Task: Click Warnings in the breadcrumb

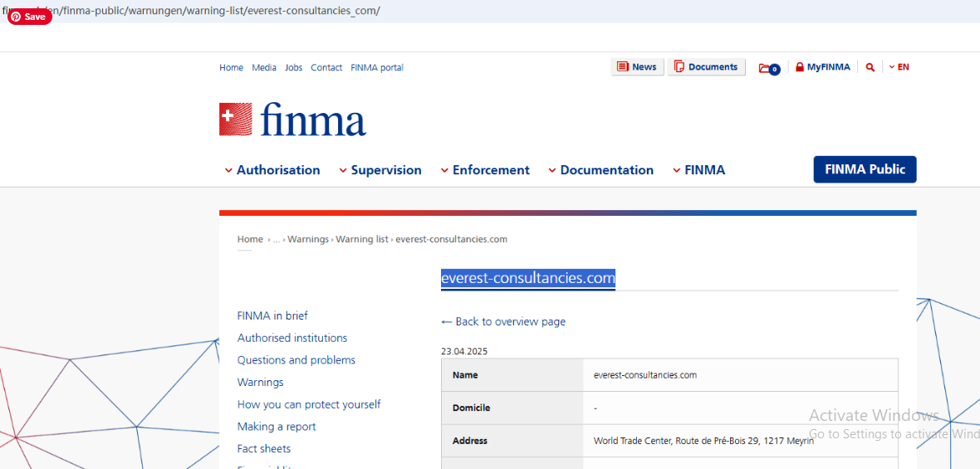Action: (307, 239)
